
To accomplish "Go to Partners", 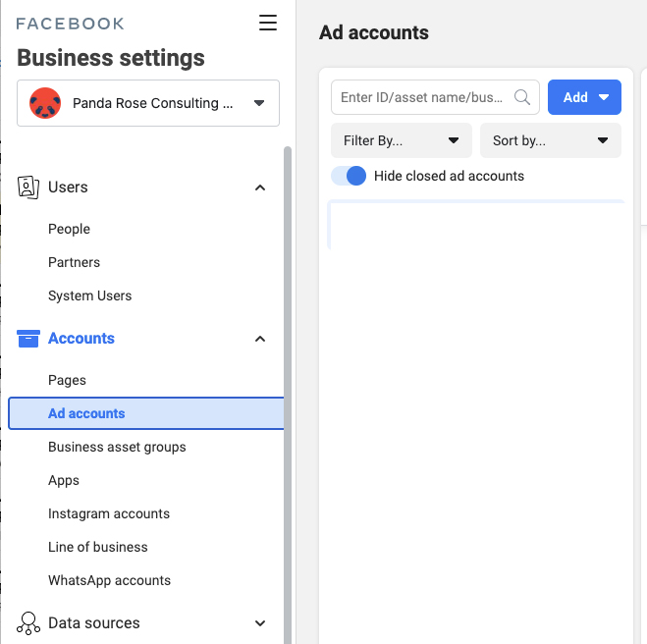I will (74, 262).
